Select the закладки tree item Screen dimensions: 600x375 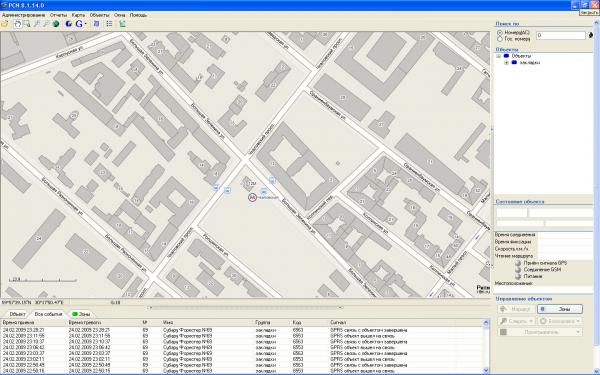[x=530, y=62]
